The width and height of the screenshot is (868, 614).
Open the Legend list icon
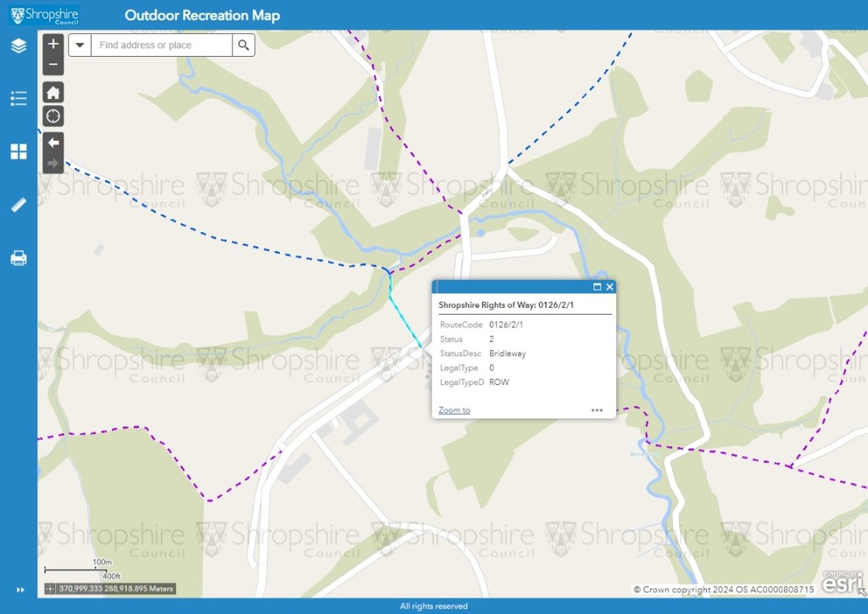[19, 98]
